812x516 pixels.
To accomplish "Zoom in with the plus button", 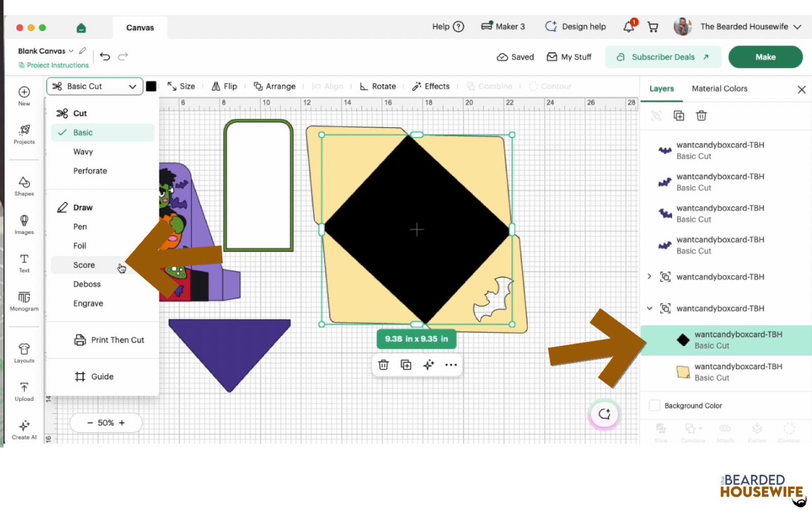I will [x=122, y=423].
